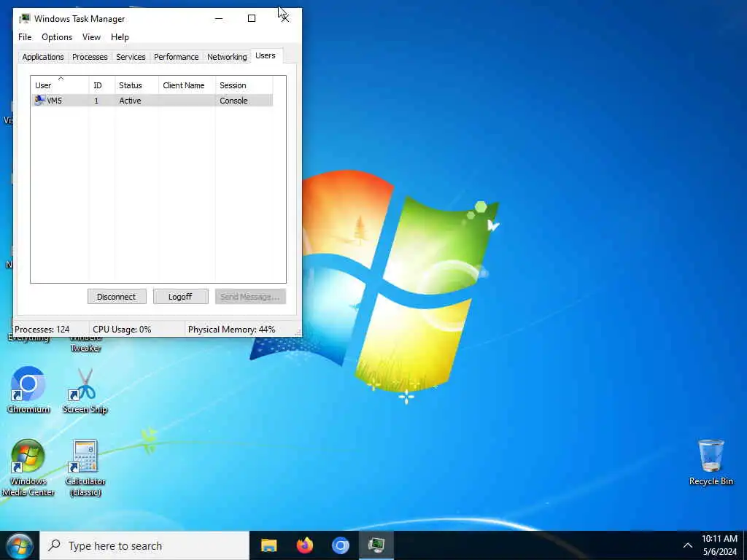Open the Options menu
This screenshot has height=560, width=747.
point(57,37)
